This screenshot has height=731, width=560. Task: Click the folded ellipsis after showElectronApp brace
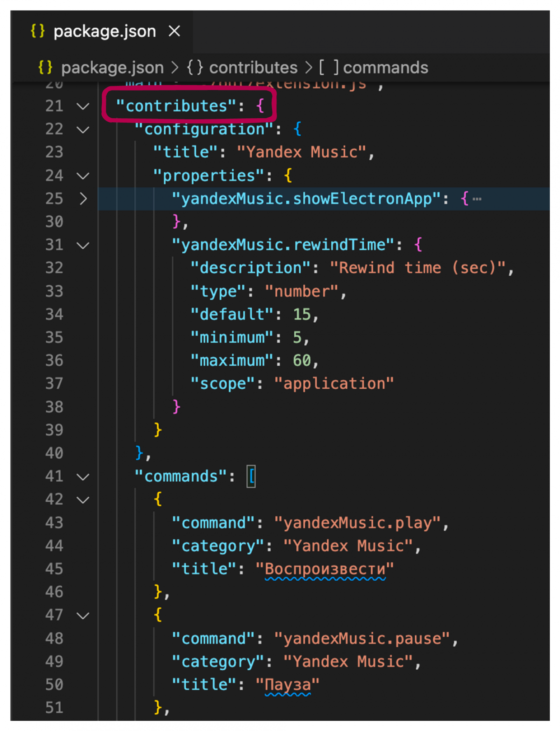(477, 199)
